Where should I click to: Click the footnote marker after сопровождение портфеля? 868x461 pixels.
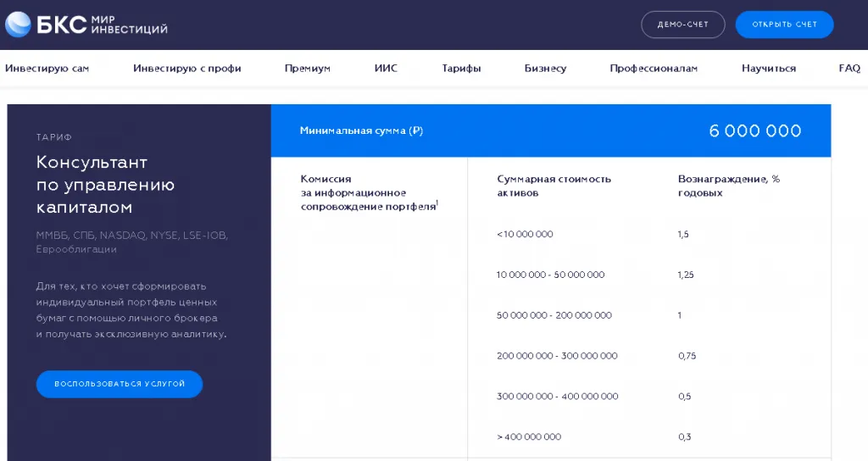pos(437,203)
